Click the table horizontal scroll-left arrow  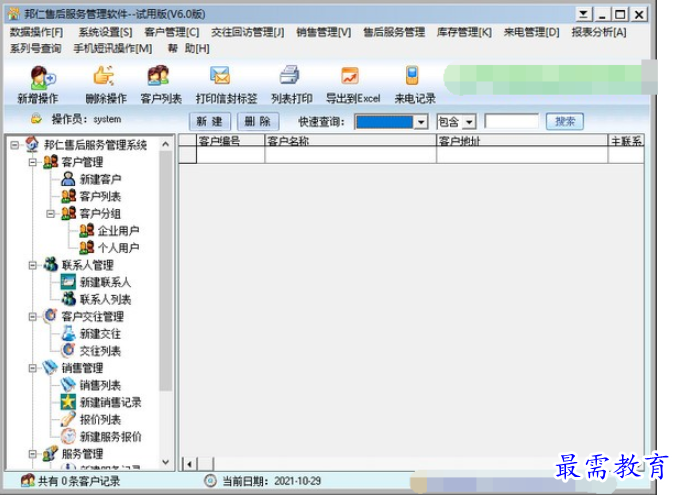pos(190,464)
